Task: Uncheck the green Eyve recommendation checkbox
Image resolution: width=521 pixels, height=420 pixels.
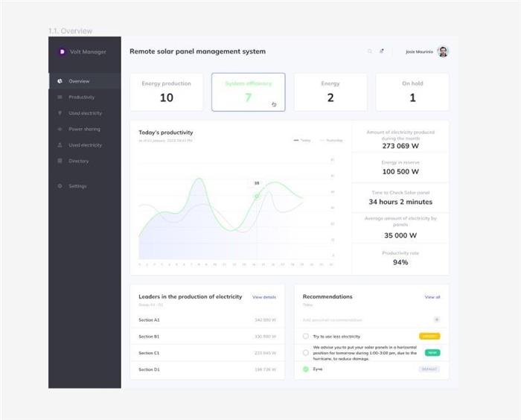Action: (306, 369)
